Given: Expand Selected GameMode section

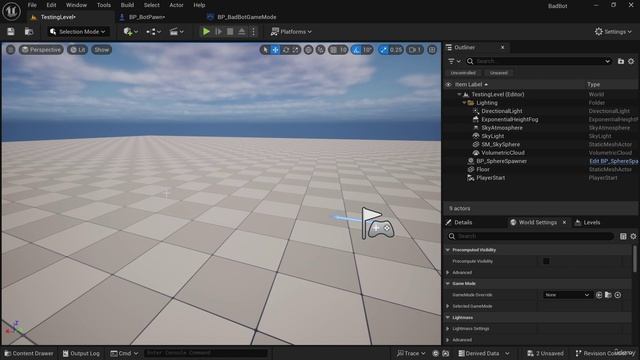Looking at the screenshot, I should (x=448, y=306).
